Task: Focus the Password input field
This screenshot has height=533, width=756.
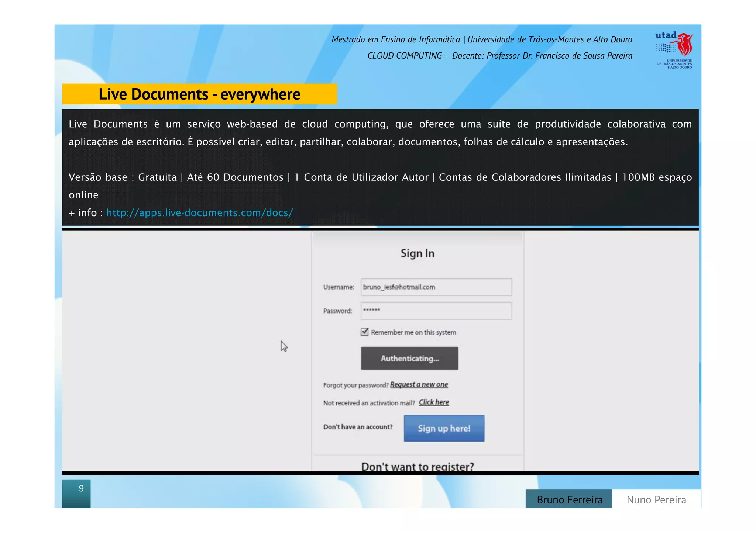Action: 436,311
